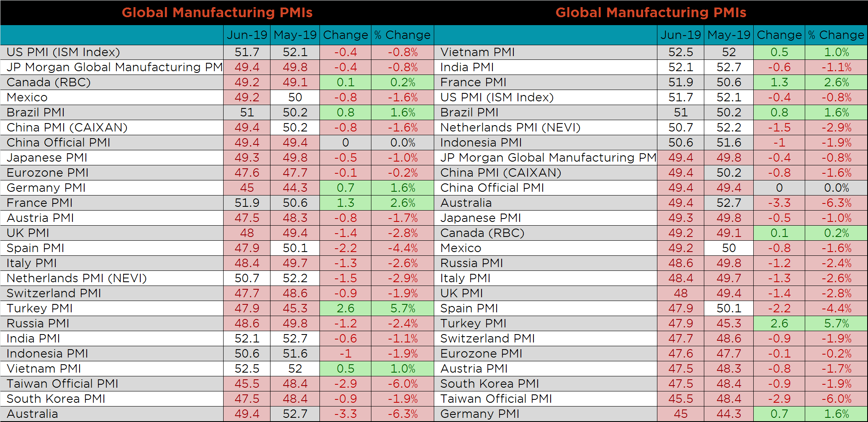Image resolution: width=868 pixels, height=422 pixels.
Task: Select Australia row label in the left table
Action: tap(32, 414)
